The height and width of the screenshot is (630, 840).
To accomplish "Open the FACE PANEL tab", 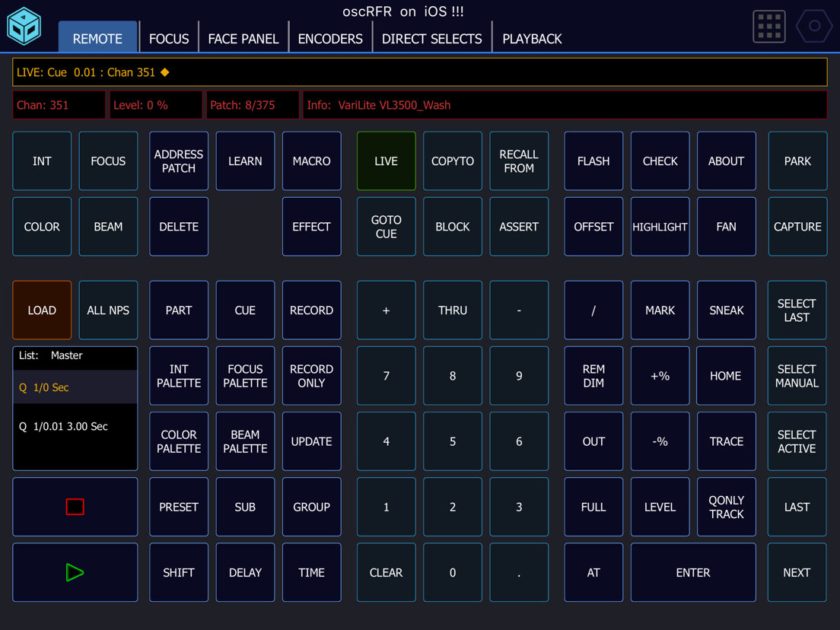I will pyautogui.click(x=243, y=39).
